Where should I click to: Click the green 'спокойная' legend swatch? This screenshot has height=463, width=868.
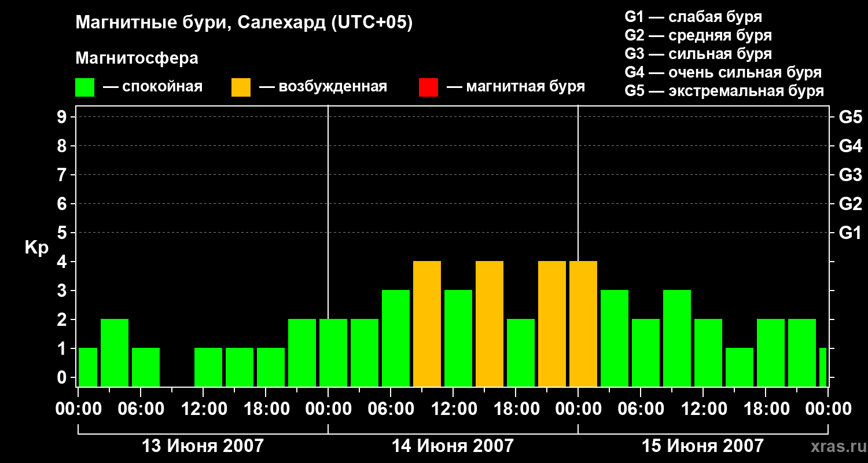tap(84, 87)
